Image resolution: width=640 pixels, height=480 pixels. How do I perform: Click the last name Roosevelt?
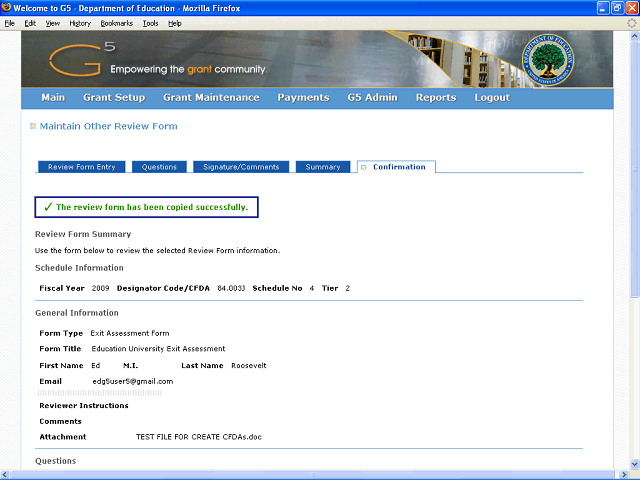pyautogui.click(x=249, y=365)
